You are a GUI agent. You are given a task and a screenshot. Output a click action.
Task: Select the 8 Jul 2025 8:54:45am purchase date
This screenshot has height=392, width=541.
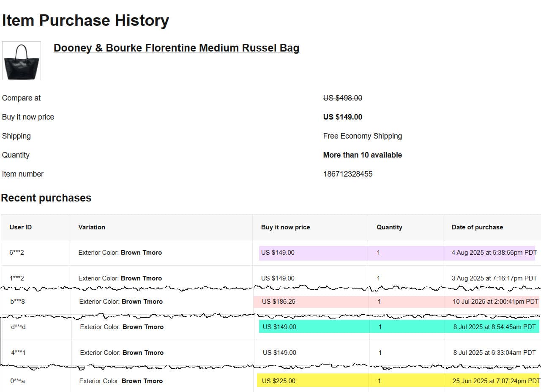click(x=495, y=327)
